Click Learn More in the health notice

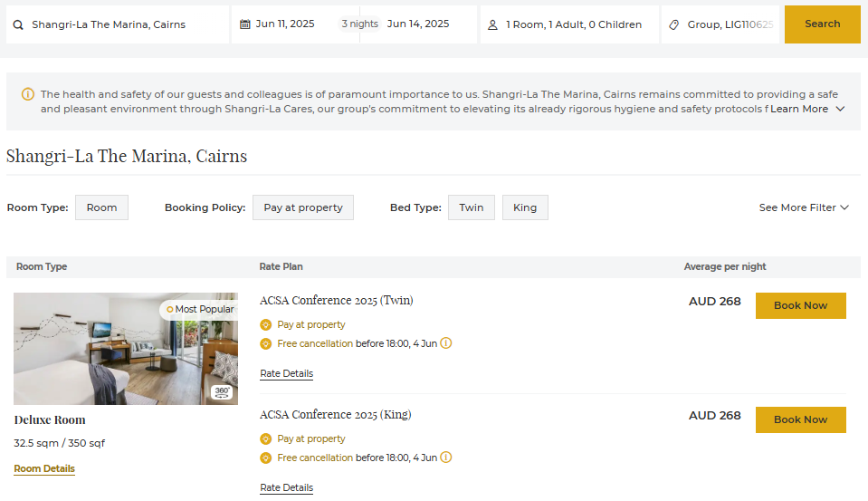pyautogui.click(x=799, y=109)
